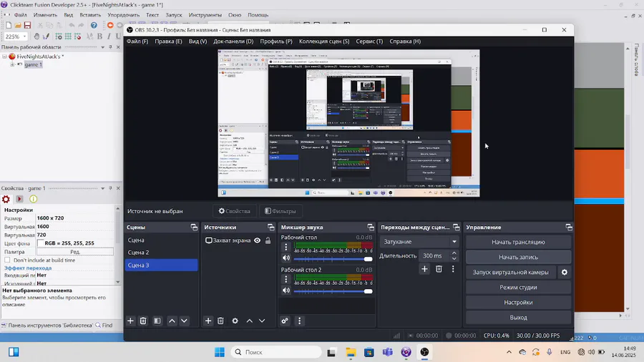Open OBS Док-панели (D) menu

233,41
